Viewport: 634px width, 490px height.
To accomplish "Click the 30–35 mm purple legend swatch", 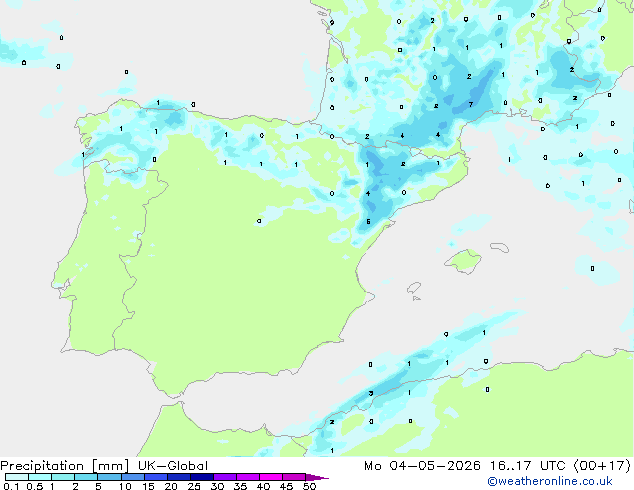I will coord(225,477).
